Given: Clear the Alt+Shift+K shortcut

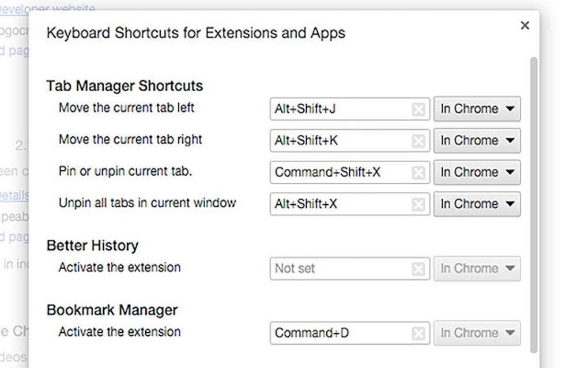Looking at the screenshot, I should 419,140.
